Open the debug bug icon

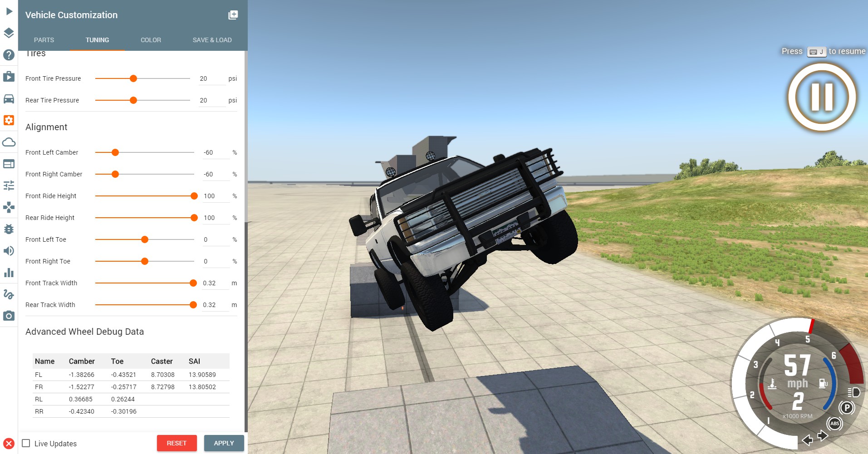[9, 229]
